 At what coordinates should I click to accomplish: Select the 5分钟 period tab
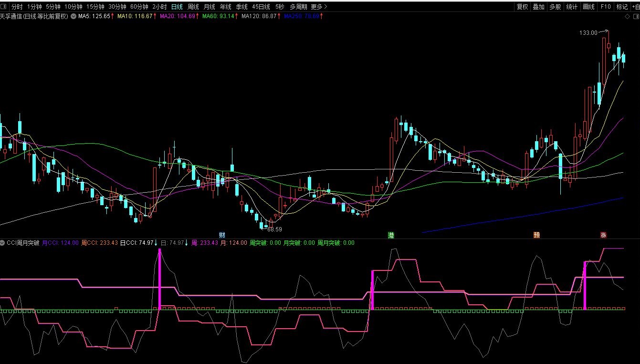[53, 7]
